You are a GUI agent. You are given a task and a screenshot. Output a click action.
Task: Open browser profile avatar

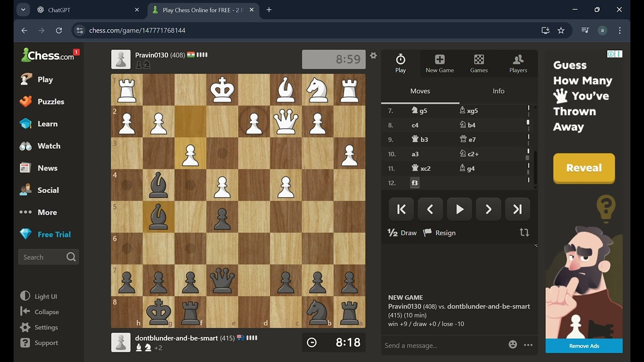tap(602, 30)
